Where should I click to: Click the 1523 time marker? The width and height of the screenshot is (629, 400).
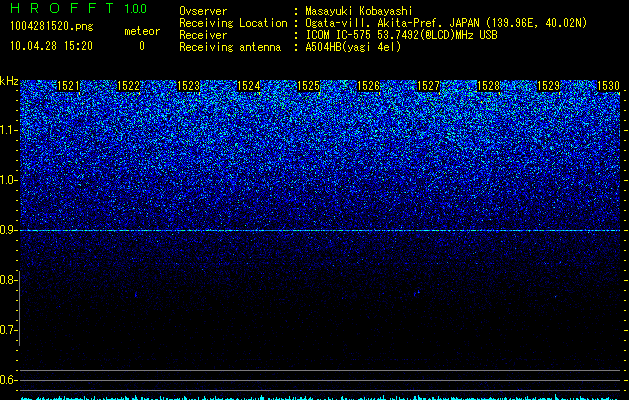click(x=189, y=86)
